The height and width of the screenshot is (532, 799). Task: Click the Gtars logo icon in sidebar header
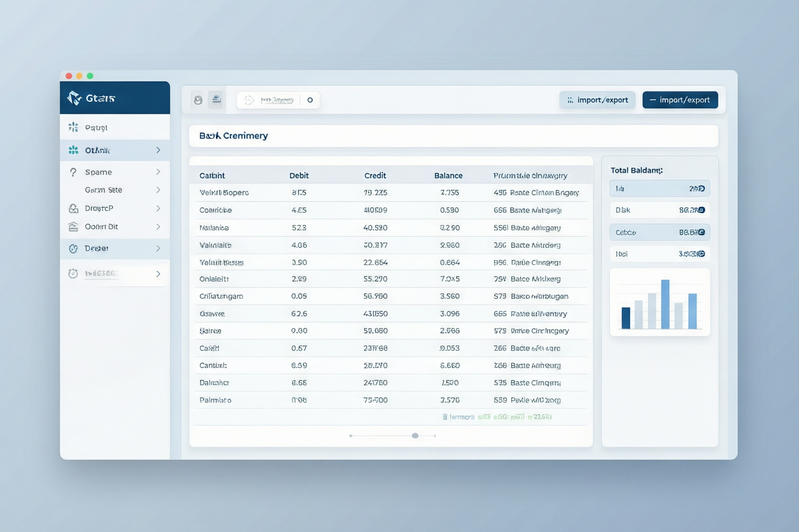pos(74,98)
